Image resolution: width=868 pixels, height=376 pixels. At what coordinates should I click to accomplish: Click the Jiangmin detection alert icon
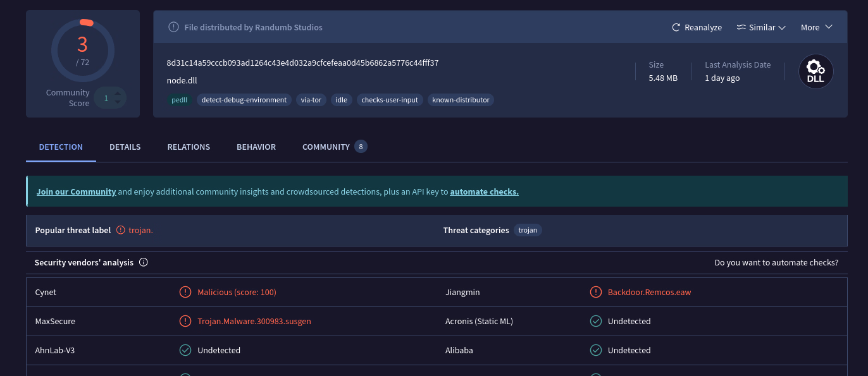[x=595, y=292]
